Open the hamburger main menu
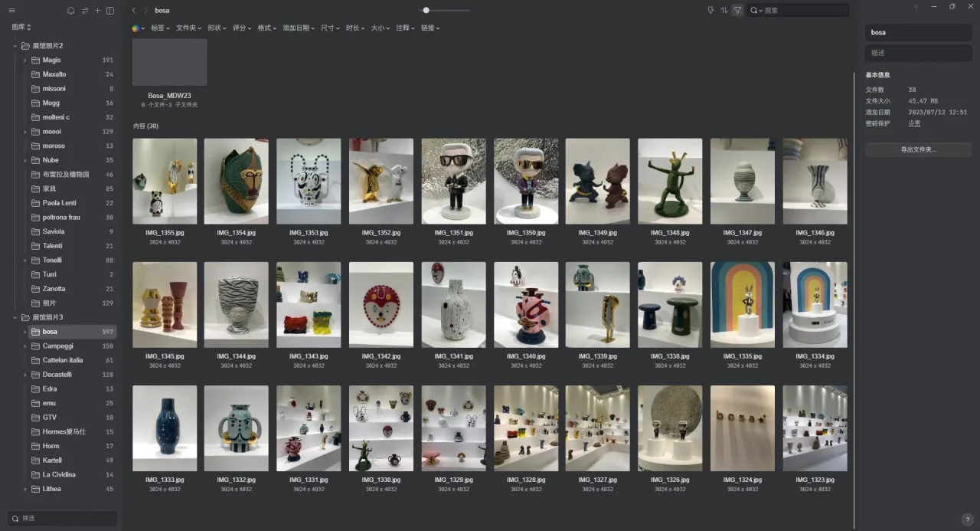The height and width of the screenshot is (531, 980). tap(11, 11)
